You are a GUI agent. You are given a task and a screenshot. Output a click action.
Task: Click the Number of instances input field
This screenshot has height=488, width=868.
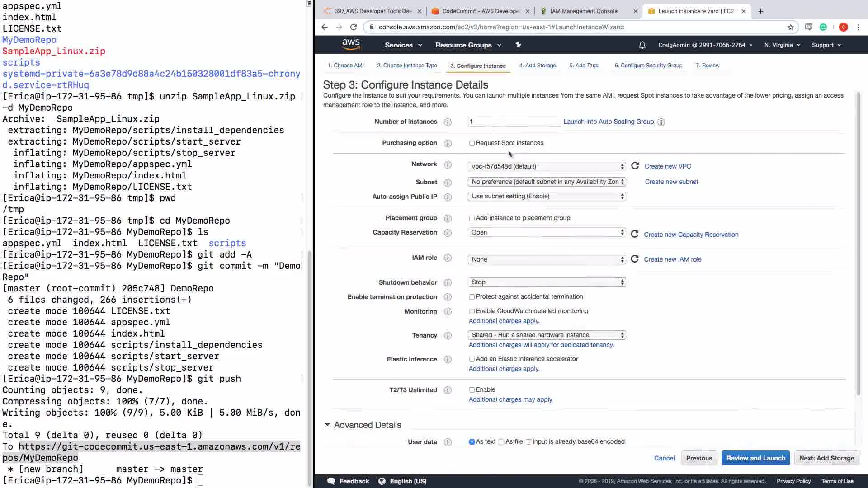(x=514, y=122)
